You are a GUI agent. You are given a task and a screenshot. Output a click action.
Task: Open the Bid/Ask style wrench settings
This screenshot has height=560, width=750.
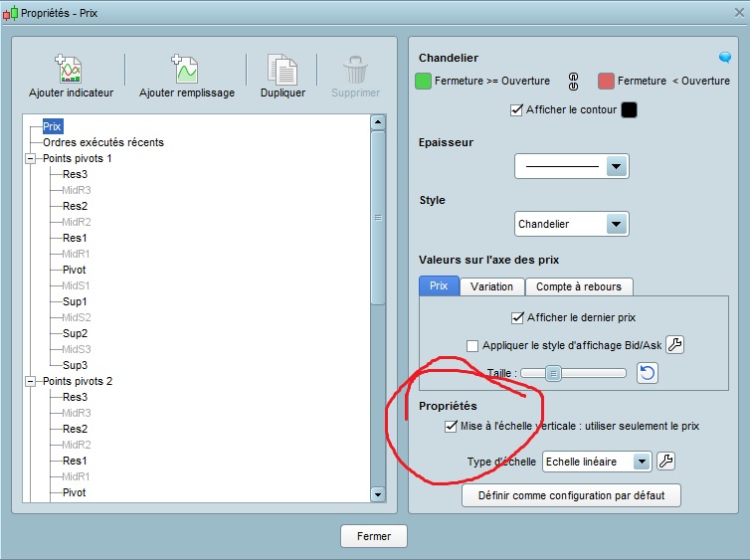[675, 344]
